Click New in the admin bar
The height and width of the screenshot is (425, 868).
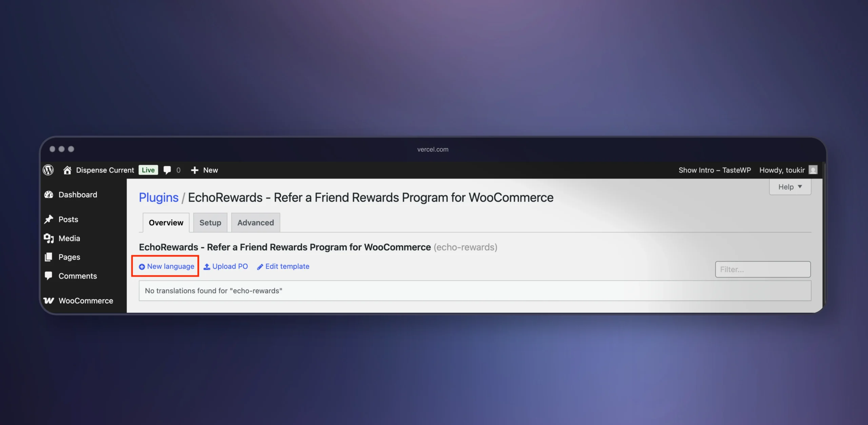tap(211, 170)
